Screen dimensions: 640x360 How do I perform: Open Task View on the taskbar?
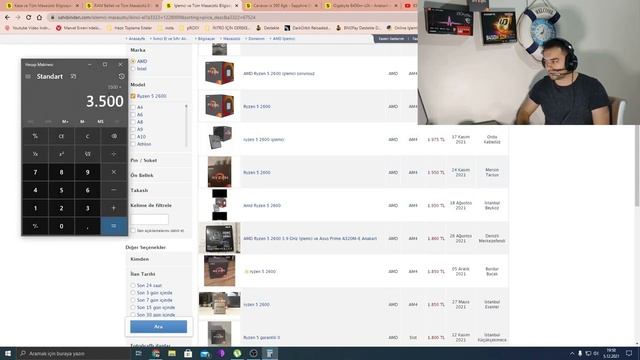pyautogui.click(x=138, y=353)
